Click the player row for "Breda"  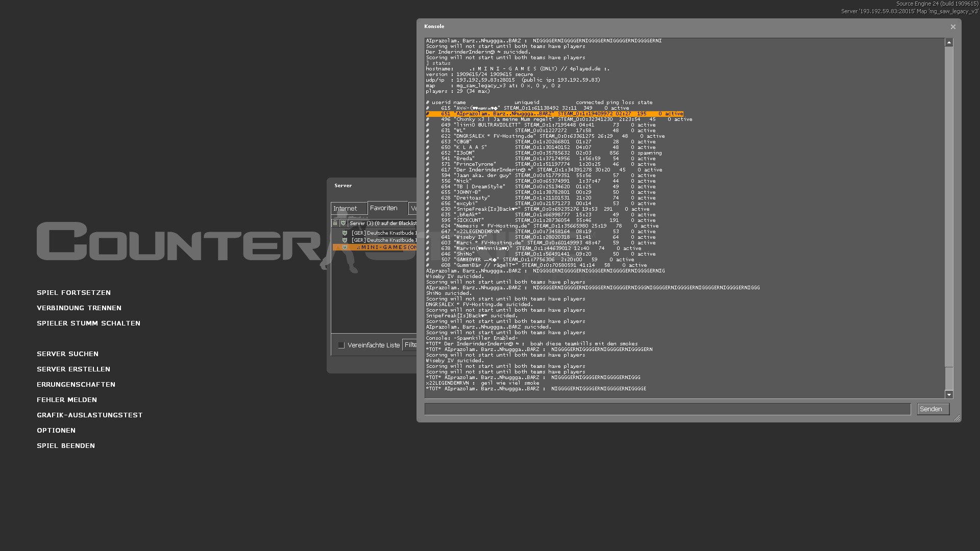541,159
